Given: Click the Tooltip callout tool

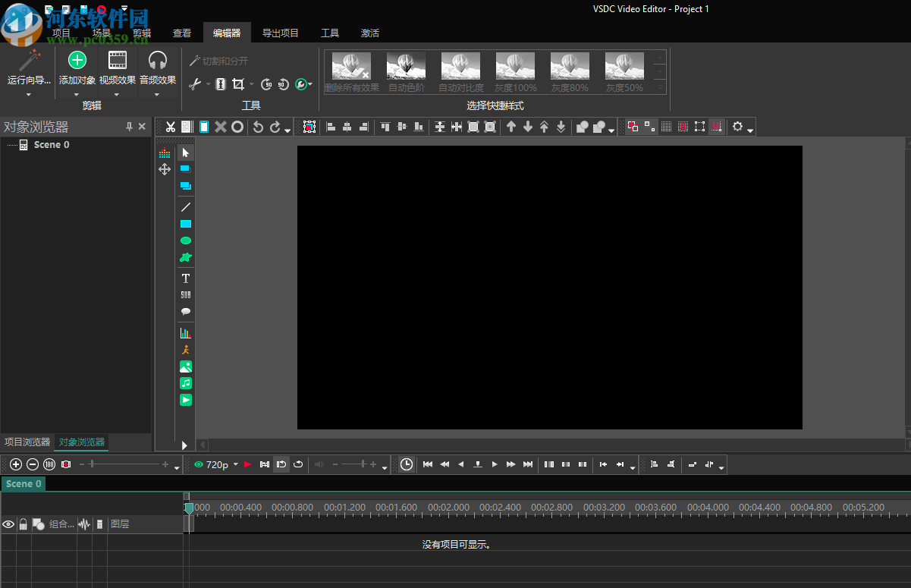Looking at the screenshot, I should [185, 312].
